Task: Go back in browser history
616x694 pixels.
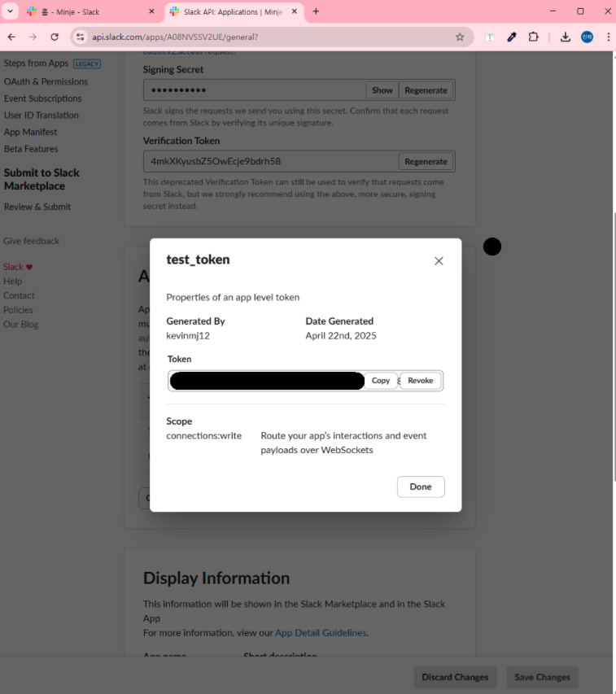Action: click(11, 37)
